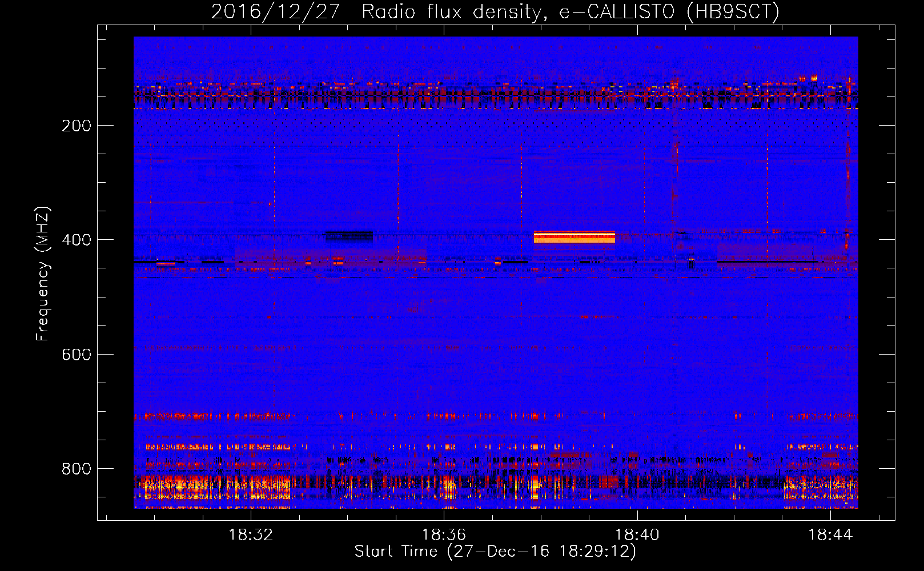Click the 400 frequency tick label
Screen dimensions: 924x571
(x=77, y=240)
